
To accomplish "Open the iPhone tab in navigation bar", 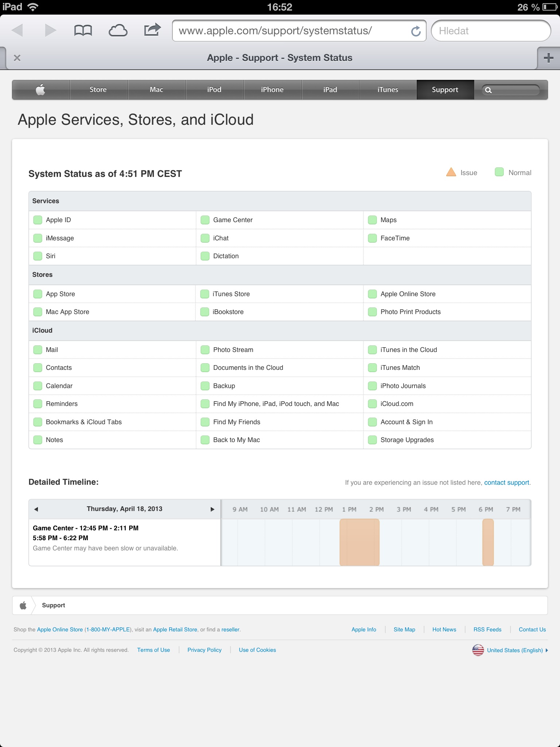I will click(272, 90).
